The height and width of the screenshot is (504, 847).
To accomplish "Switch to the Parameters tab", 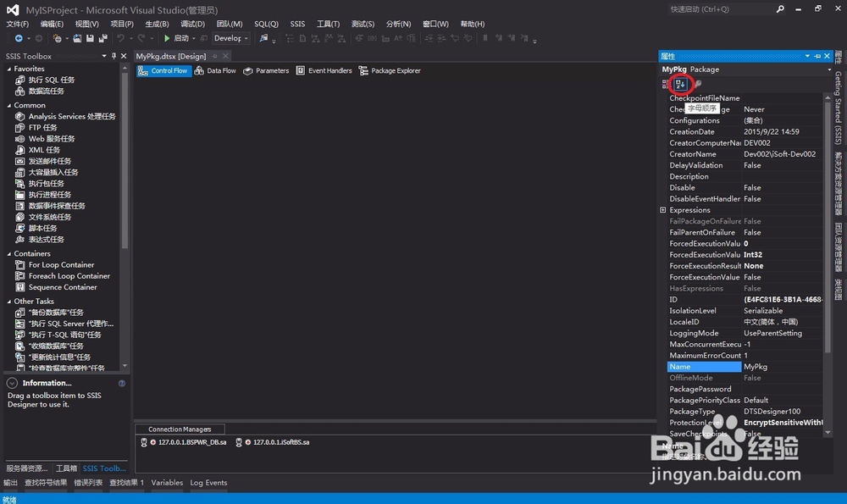I will tap(266, 71).
